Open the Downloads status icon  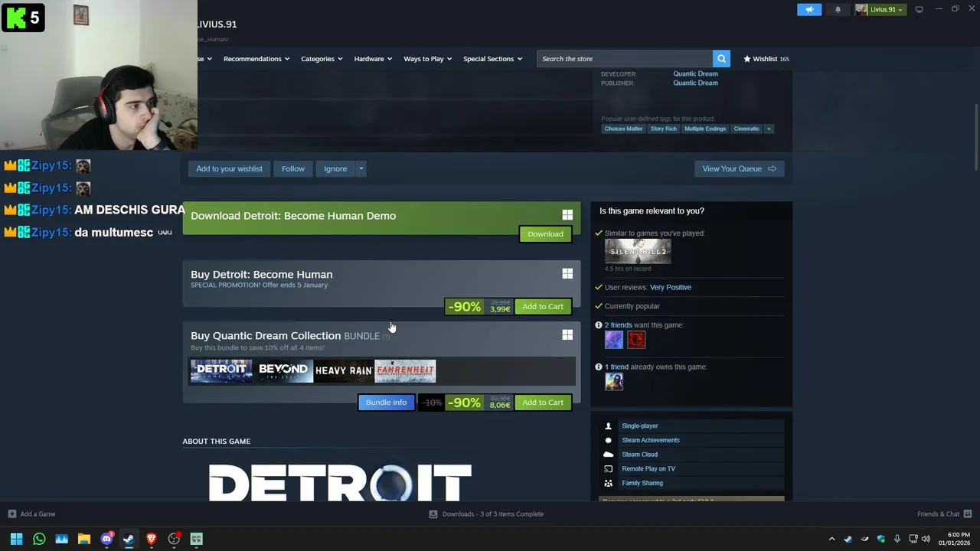[433, 514]
